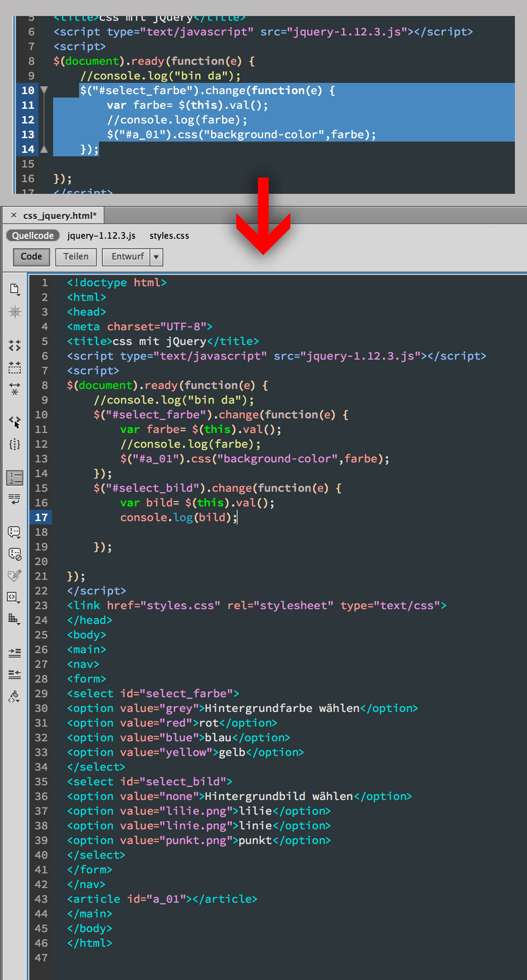Balance braces in the code

(15, 444)
